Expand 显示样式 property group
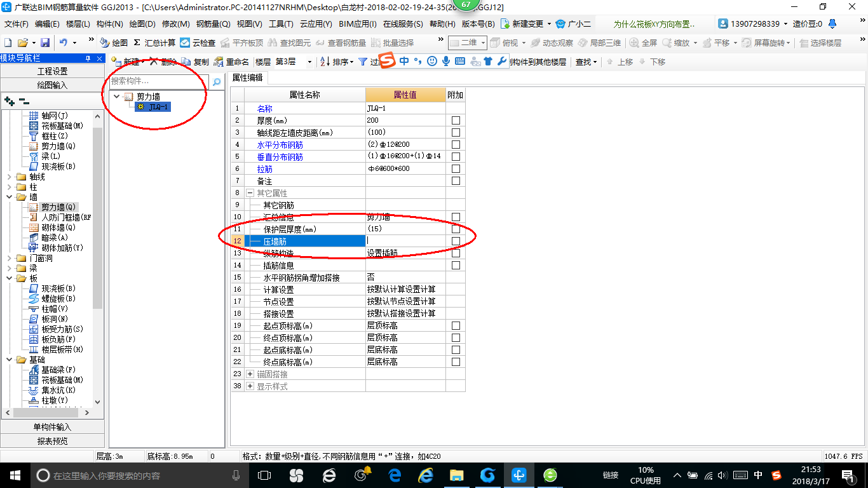This screenshot has height=488, width=868. 250,386
